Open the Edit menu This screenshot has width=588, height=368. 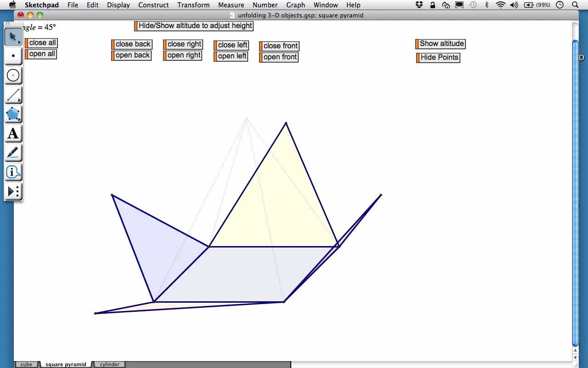93,5
